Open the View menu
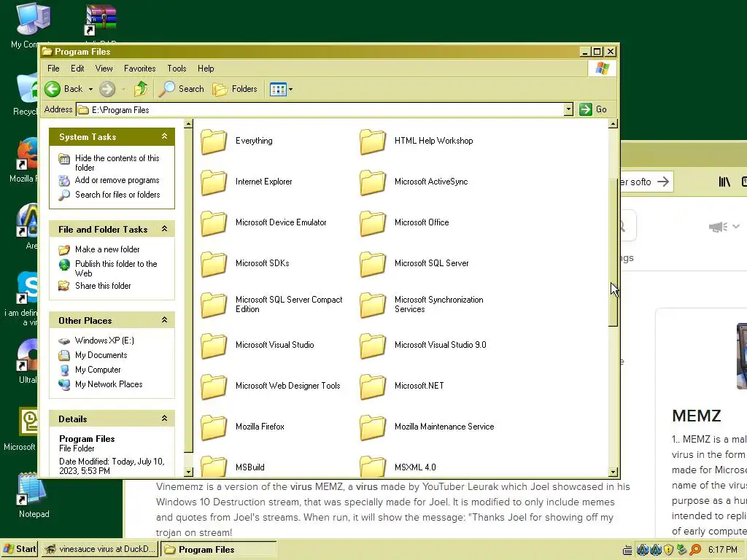 (x=104, y=69)
